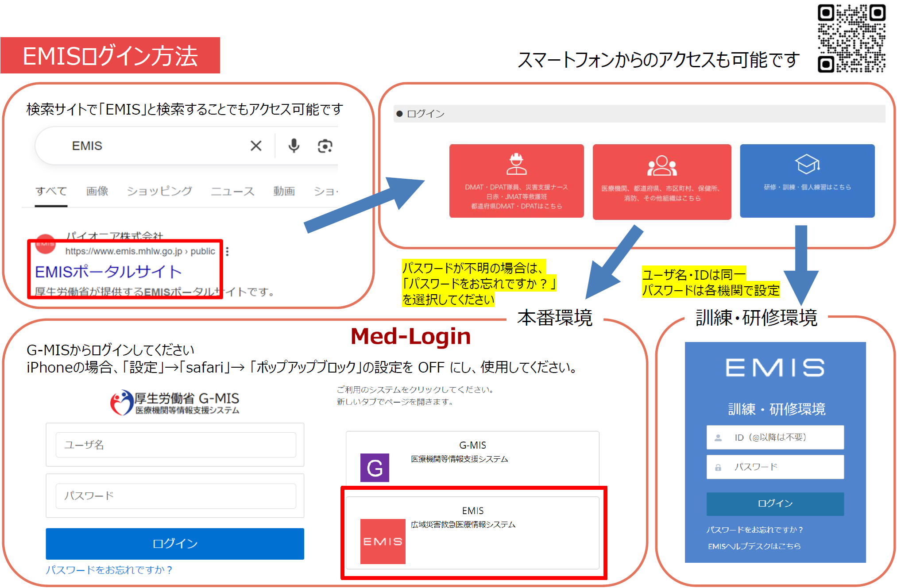Open the EMISポータルサイト search result link

point(108,271)
